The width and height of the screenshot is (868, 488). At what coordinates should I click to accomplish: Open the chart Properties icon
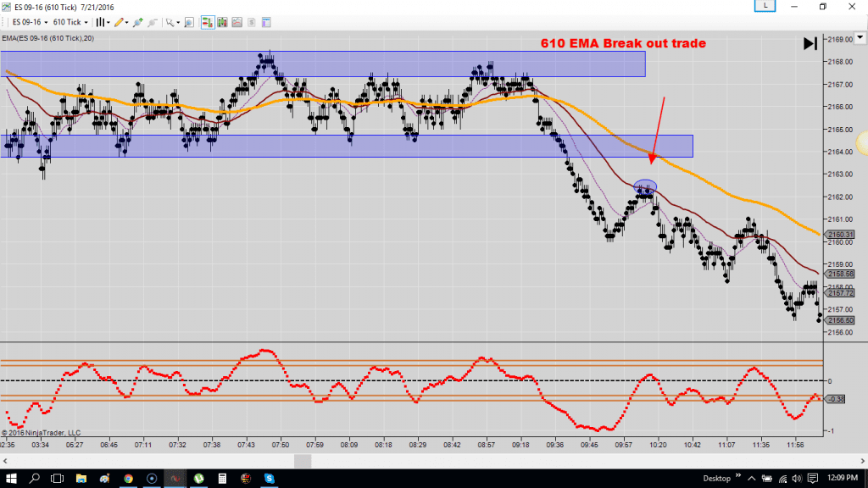(x=266, y=22)
